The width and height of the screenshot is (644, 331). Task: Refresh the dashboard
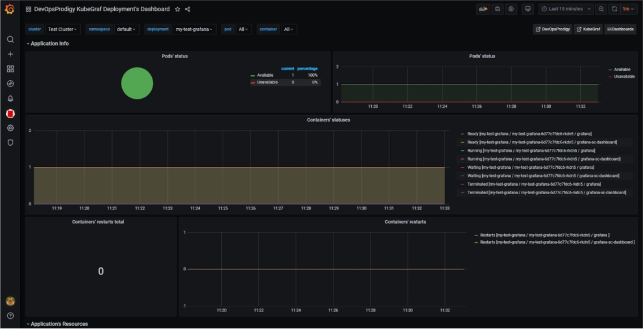pyautogui.click(x=614, y=9)
